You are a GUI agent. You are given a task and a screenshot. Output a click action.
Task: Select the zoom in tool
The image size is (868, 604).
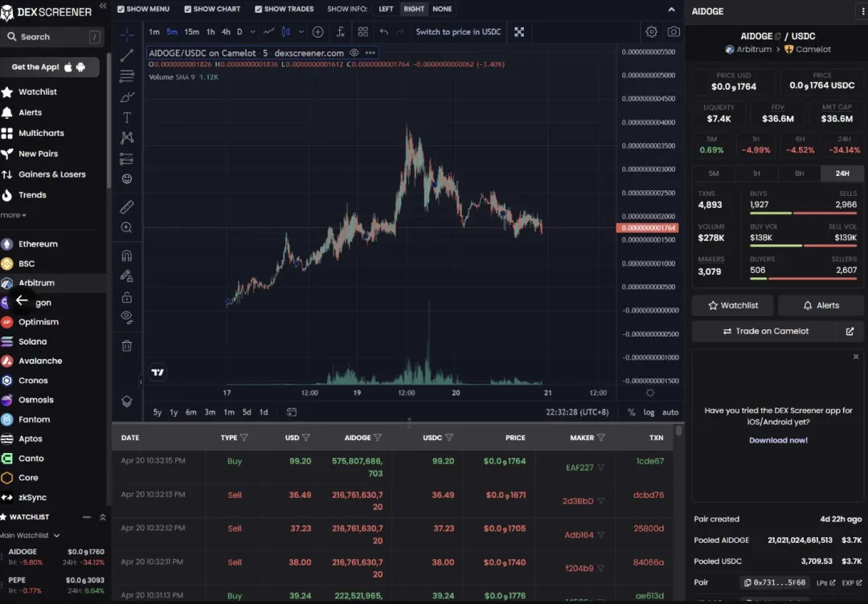pos(127,227)
